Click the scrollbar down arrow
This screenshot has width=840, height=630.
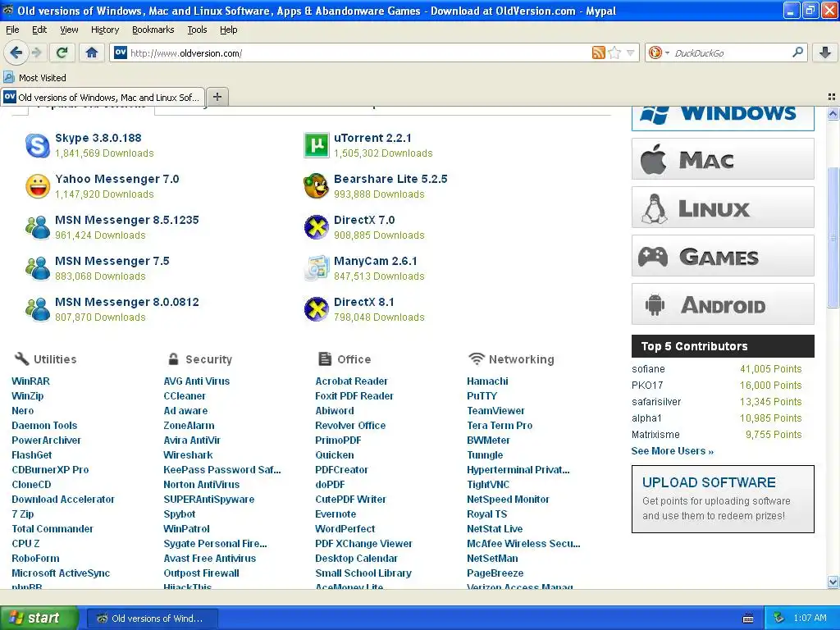pos(833,582)
